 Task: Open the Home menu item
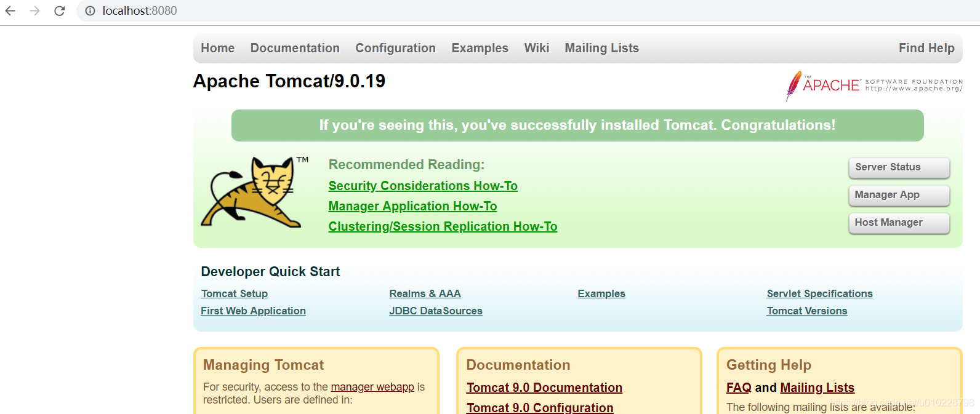click(x=218, y=48)
